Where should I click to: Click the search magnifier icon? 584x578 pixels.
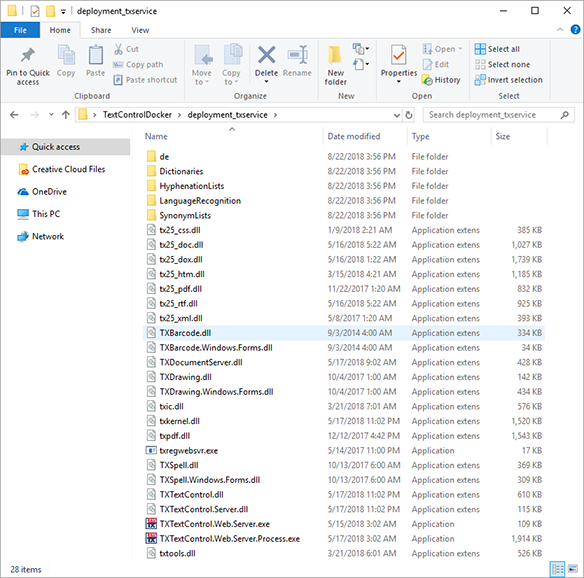tap(565, 115)
